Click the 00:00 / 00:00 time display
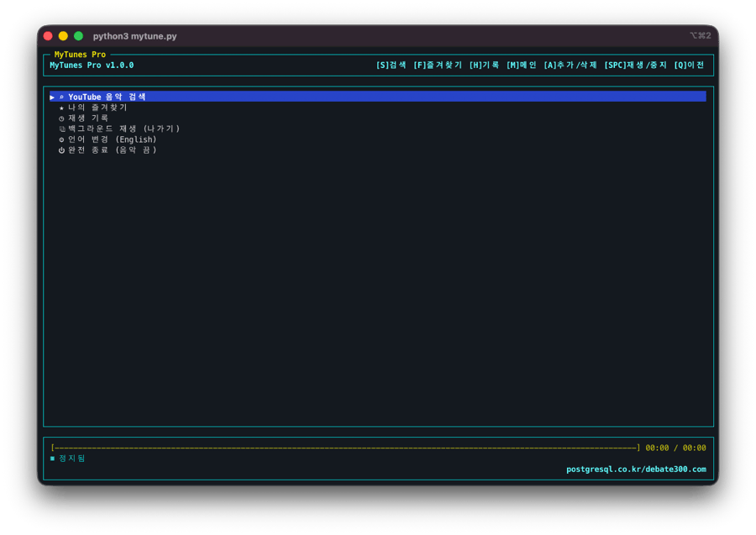Image resolution: width=756 pixels, height=535 pixels. pos(675,448)
